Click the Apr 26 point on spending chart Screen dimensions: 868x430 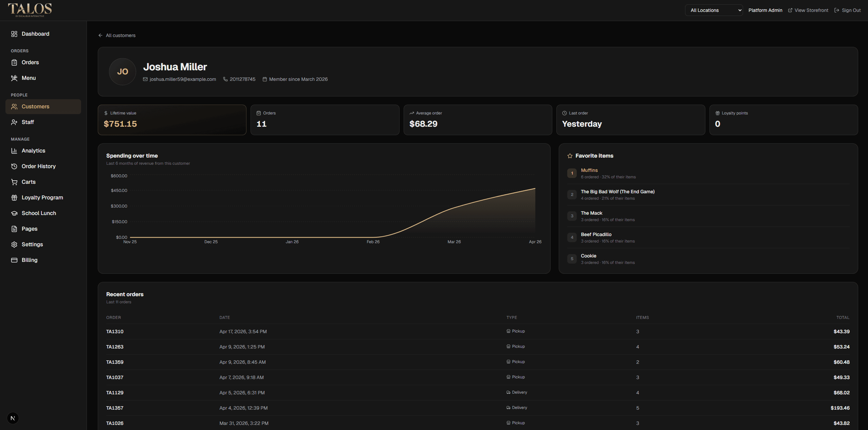(535, 189)
